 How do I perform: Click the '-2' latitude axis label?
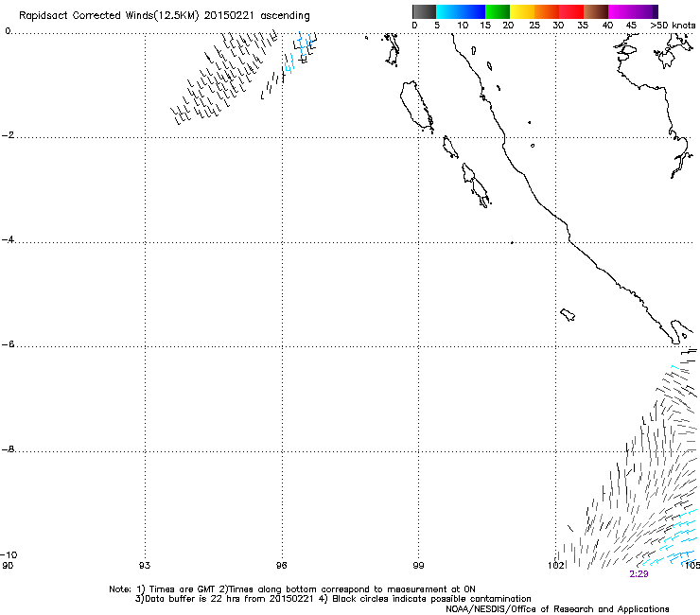pos(9,135)
